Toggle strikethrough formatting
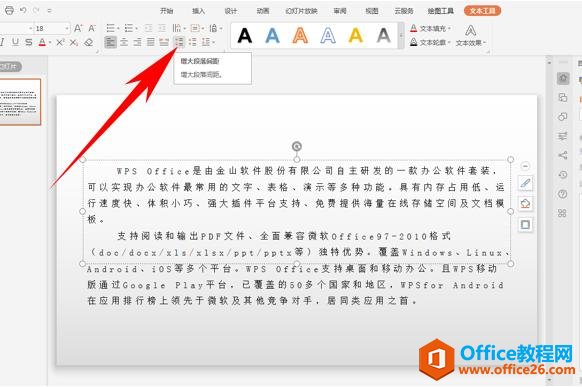 [29, 42]
